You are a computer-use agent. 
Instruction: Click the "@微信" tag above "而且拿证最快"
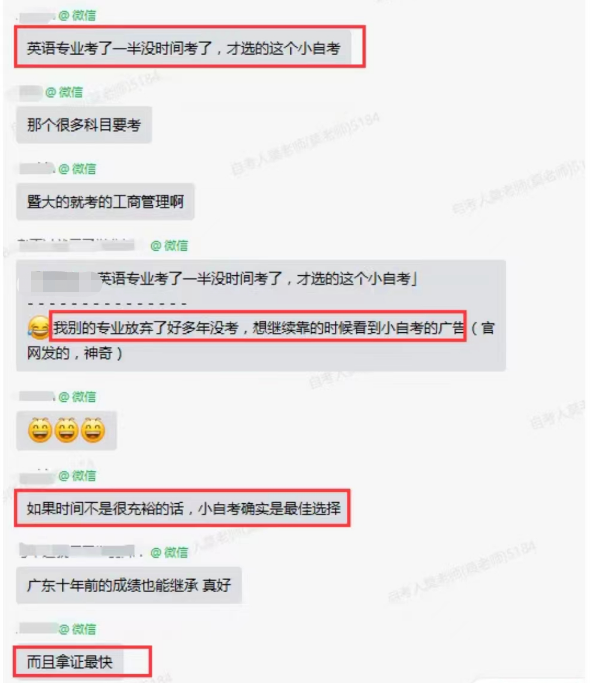point(77,629)
